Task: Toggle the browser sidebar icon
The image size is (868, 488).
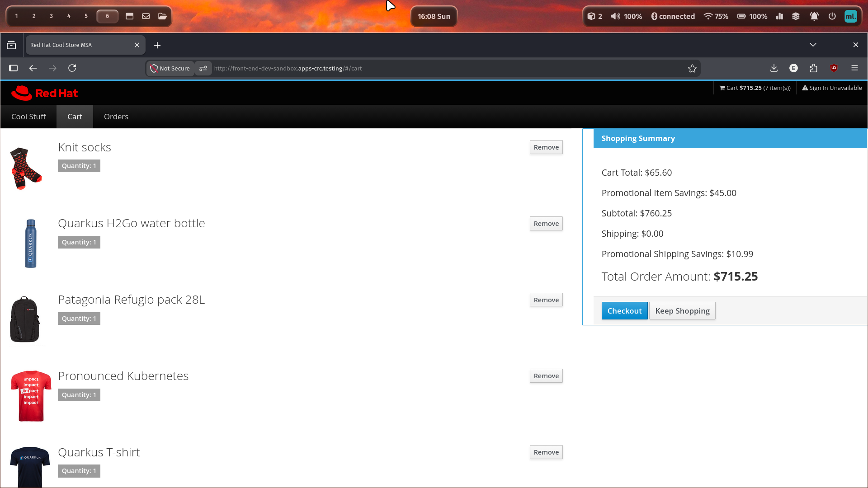Action: tap(13, 68)
